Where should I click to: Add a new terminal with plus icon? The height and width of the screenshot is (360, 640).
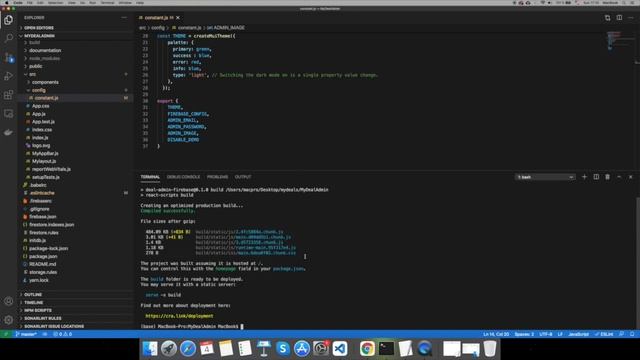[x=584, y=177]
